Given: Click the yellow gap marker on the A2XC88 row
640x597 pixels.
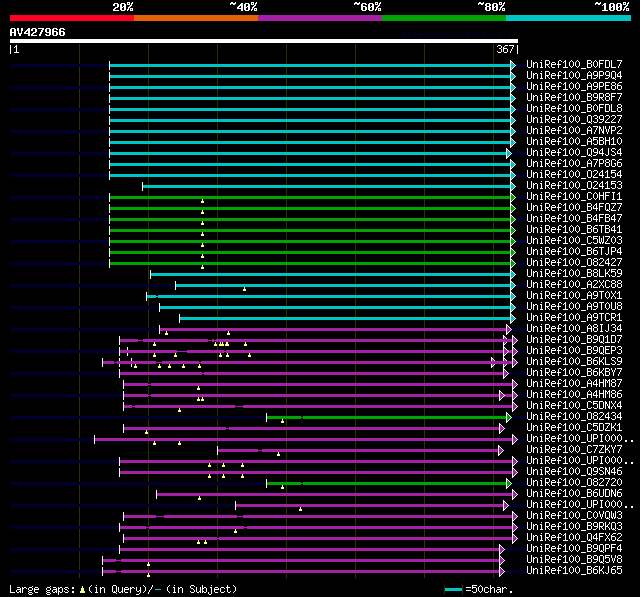Looking at the screenshot, I should pyautogui.click(x=244, y=289).
